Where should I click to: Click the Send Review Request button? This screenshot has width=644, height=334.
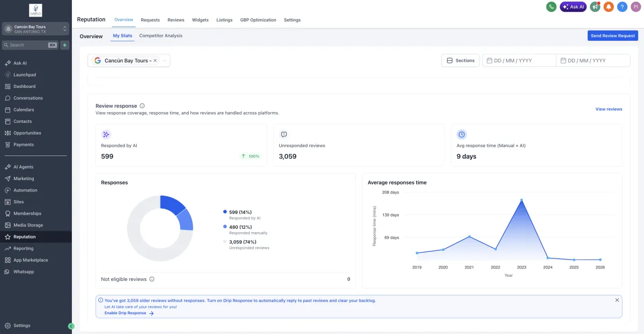pos(612,36)
